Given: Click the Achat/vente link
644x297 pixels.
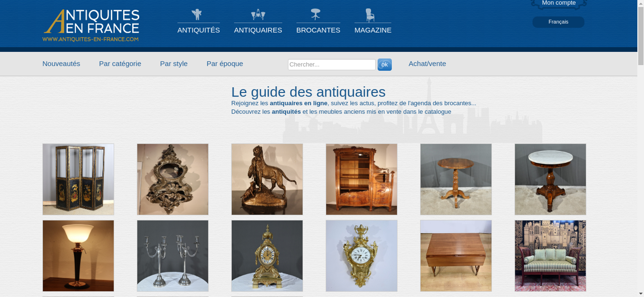Looking at the screenshot, I should 427,64.
